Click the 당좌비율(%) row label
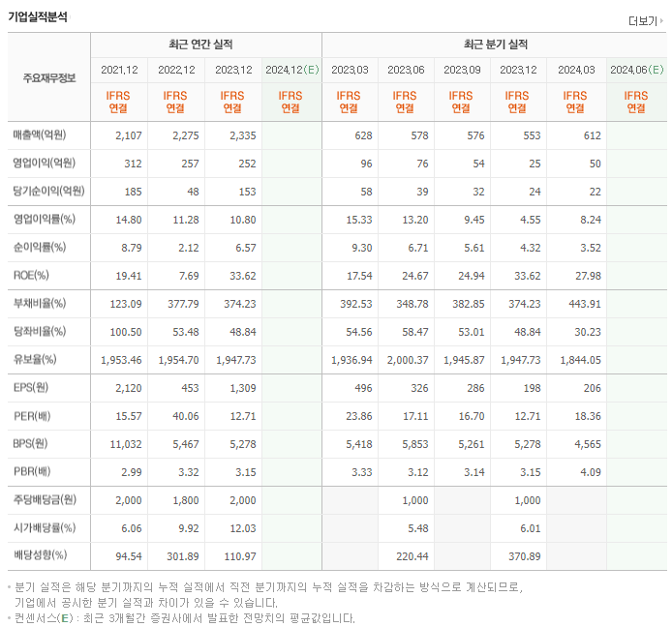 pos(40,331)
